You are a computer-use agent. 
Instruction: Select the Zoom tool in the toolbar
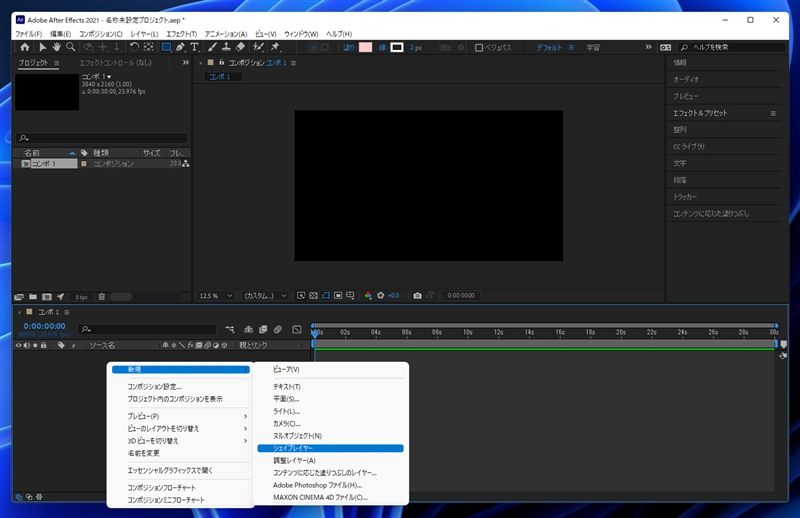point(71,47)
